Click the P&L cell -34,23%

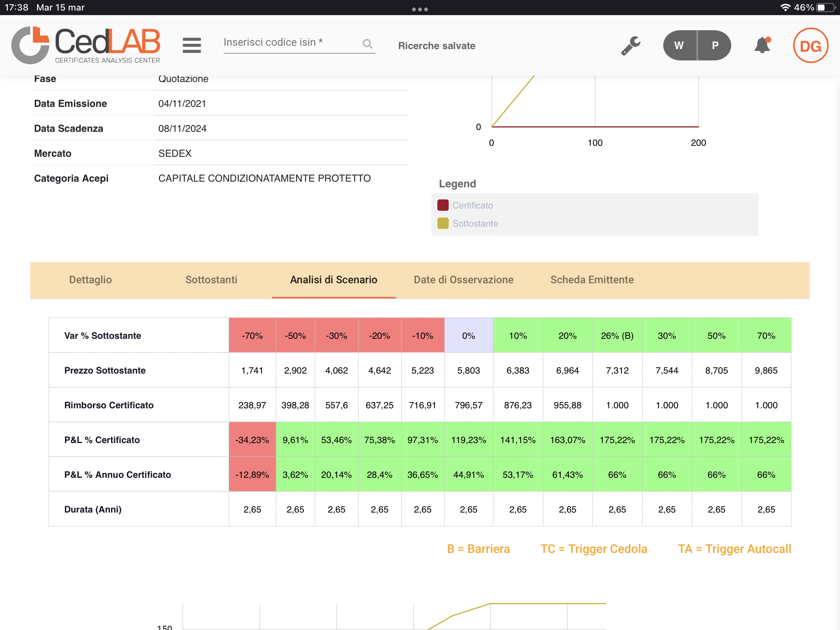[252, 440]
